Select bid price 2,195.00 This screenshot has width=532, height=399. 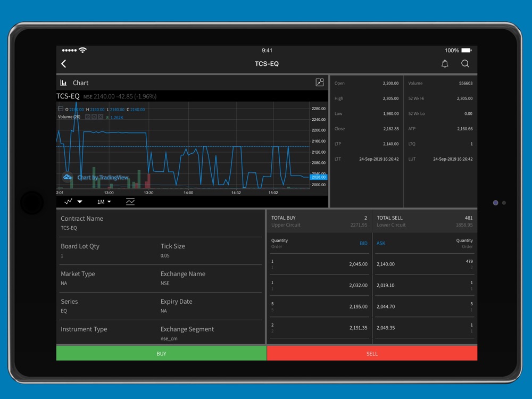[358, 307]
